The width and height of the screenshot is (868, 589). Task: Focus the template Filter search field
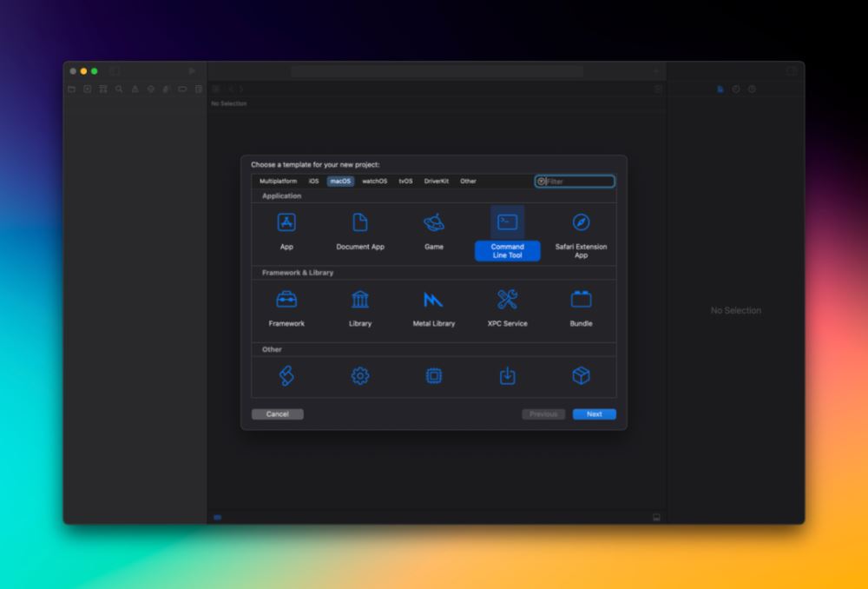point(579,182)
